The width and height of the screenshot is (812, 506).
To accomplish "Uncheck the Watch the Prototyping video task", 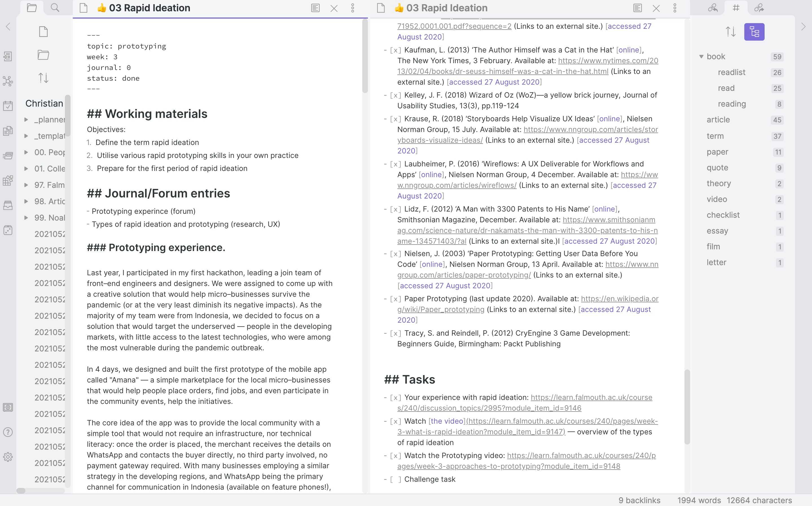I will coord(395,456).
